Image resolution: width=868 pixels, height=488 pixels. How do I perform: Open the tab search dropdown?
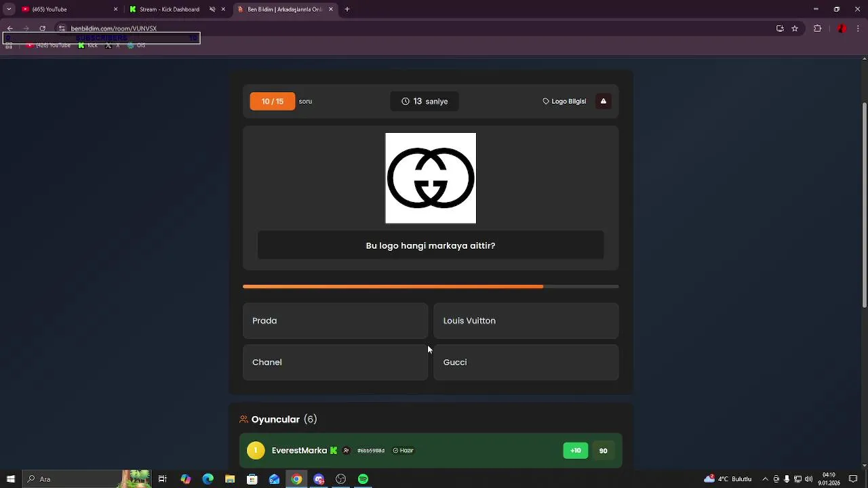click(x=9, y=9)
